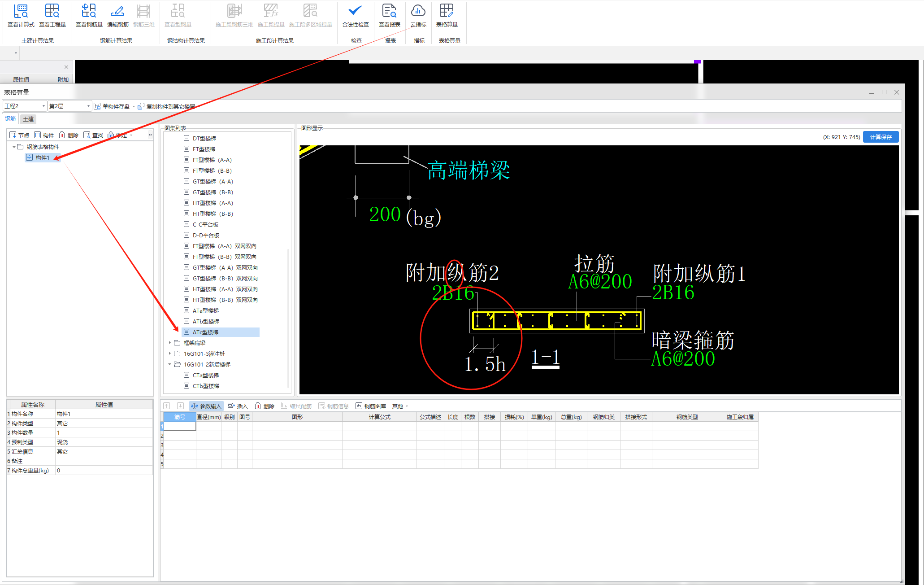Add a new 构件 in tree toolbar

44,135
